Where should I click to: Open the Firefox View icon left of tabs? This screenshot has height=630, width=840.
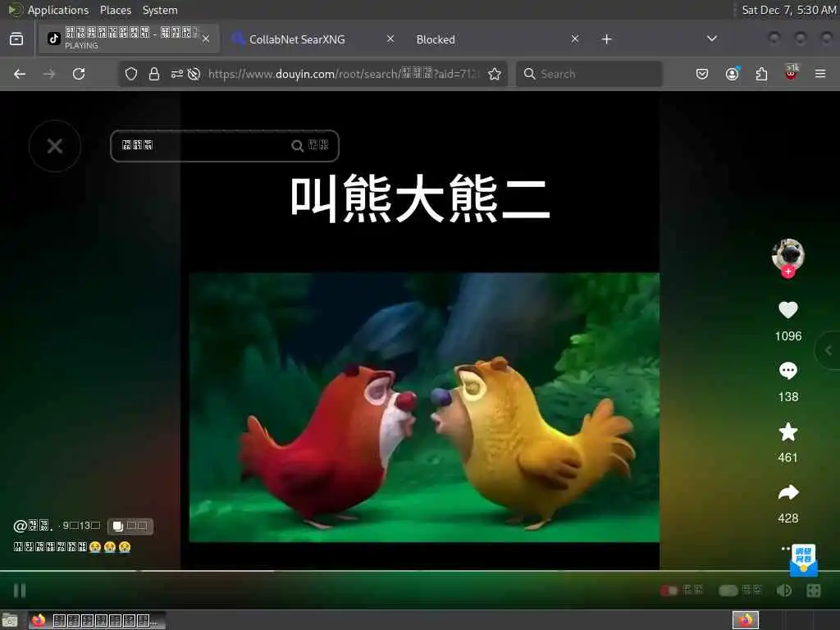pos(16,39)
